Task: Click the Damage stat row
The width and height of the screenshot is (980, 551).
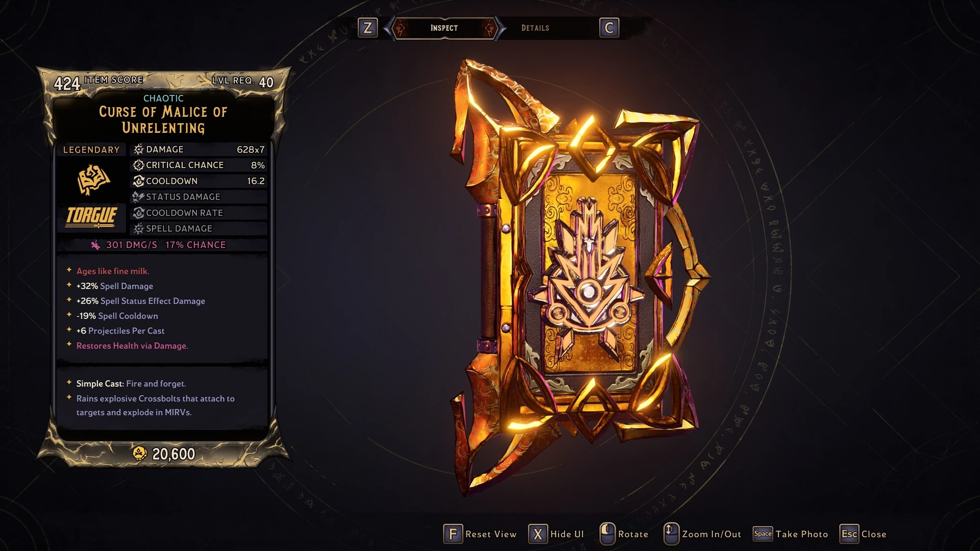Action: [199, 149]
